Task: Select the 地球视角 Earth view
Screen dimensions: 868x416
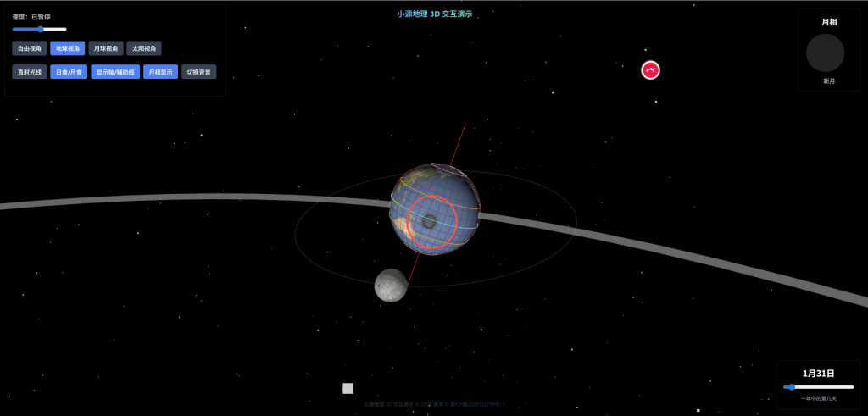Action: click(68, 48)
